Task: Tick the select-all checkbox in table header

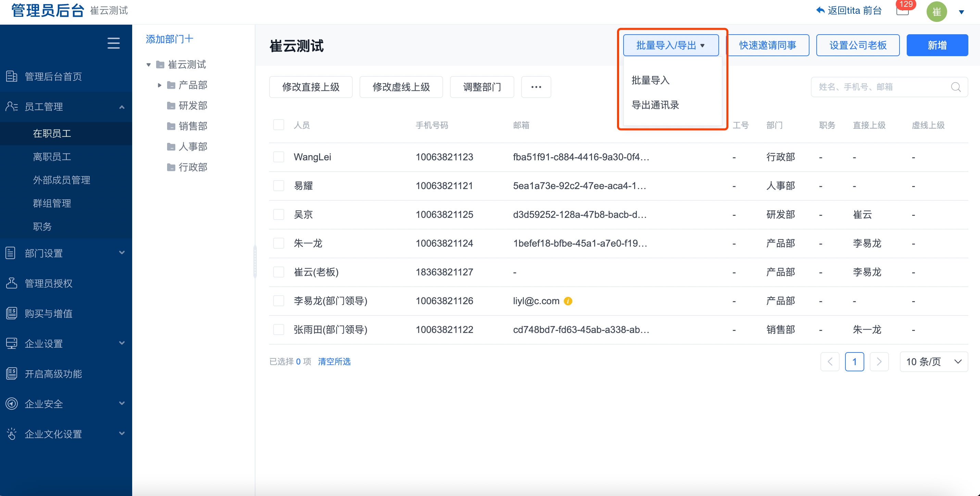Action: click(278, 124)
